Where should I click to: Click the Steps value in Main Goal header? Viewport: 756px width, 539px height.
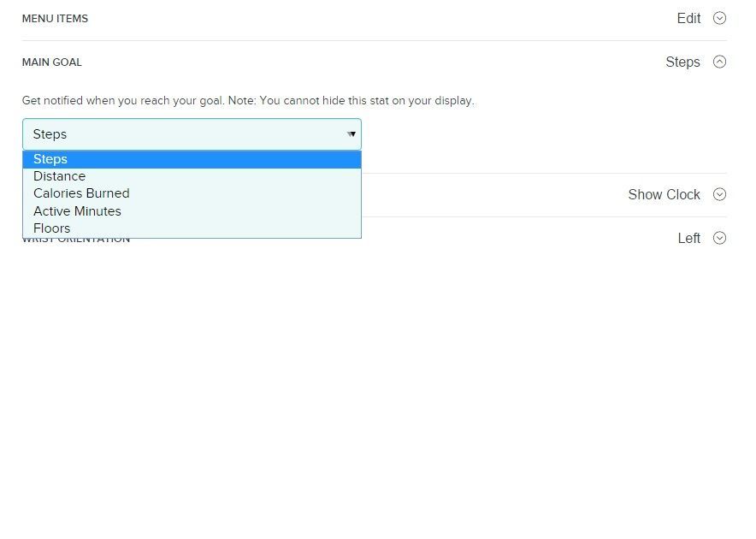pos(682,62)
